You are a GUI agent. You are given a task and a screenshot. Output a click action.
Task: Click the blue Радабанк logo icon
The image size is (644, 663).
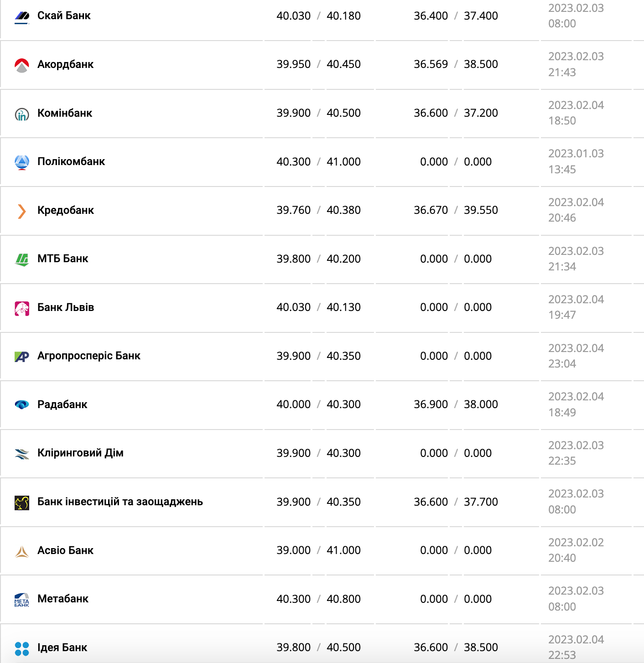[x=21, y=405]
